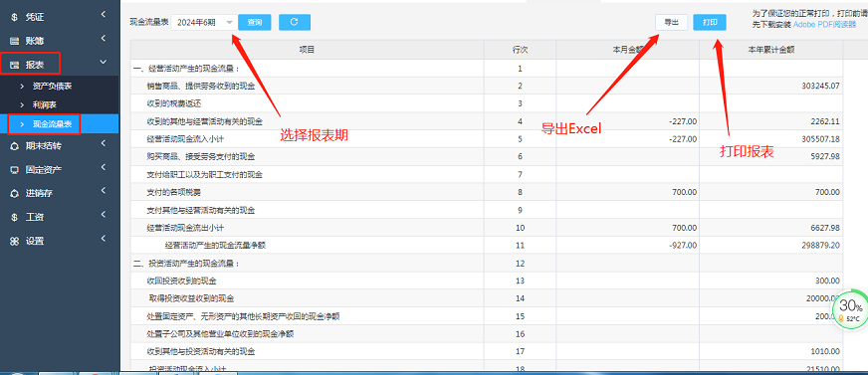Click the icon beside 进销存
Image resolution: width=868 pixels, height=375 pixels.
(x=14, y=194)
